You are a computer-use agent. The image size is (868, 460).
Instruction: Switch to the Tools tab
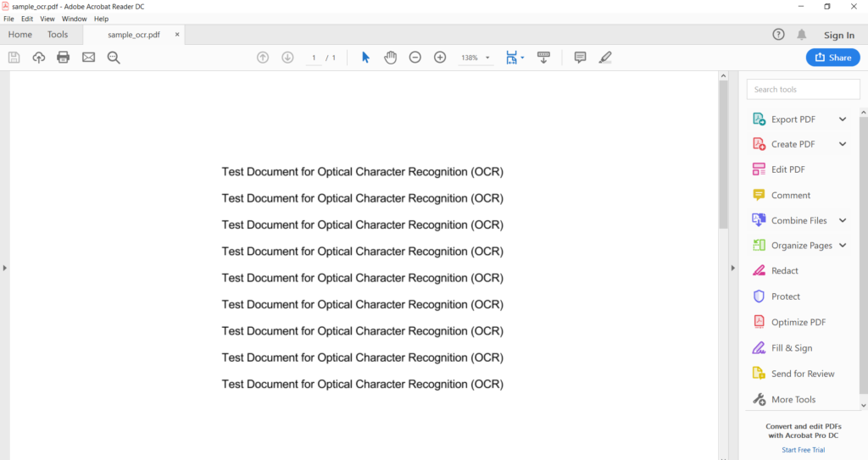58,35
